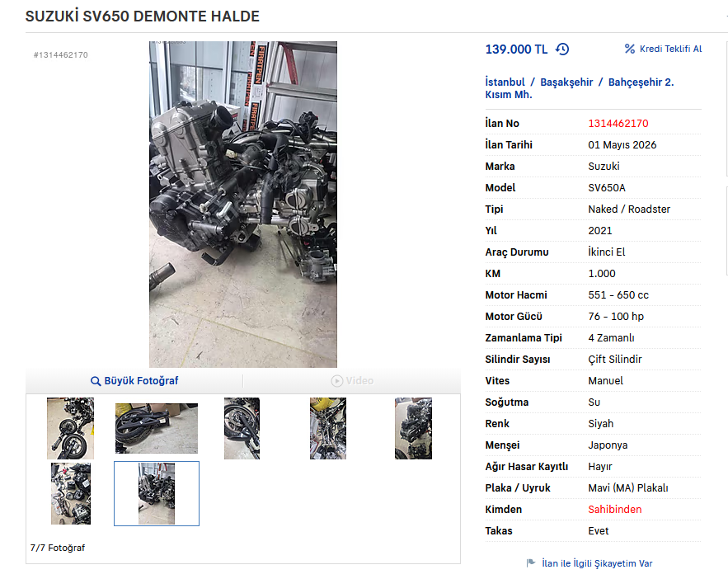This screenshot has height=579, width=728.
Task: Click Takas value Evet
Action: [598, 530]
